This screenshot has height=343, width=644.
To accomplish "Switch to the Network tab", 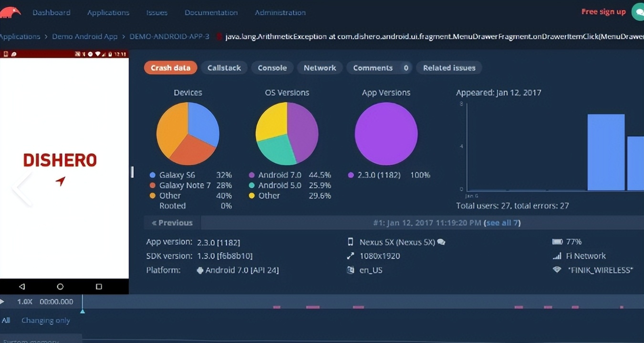I will tap(320, 68).
